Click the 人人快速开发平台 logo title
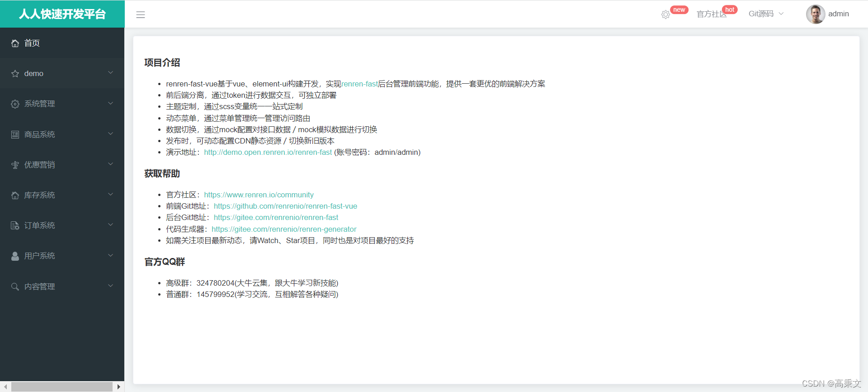The width and height of the screenshot is (868, 392). coord(62,14)
